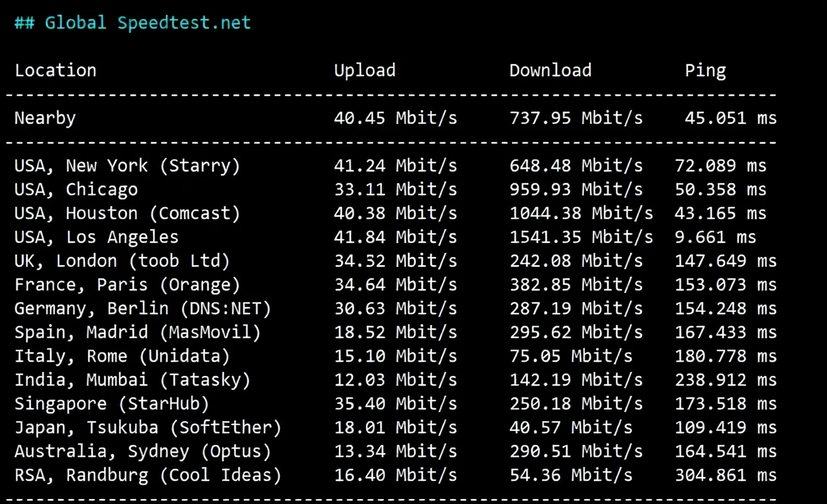The width and height of the screenshot is (827, 504).
Task: Click the Download column header
Action: (x=550, y=70)
